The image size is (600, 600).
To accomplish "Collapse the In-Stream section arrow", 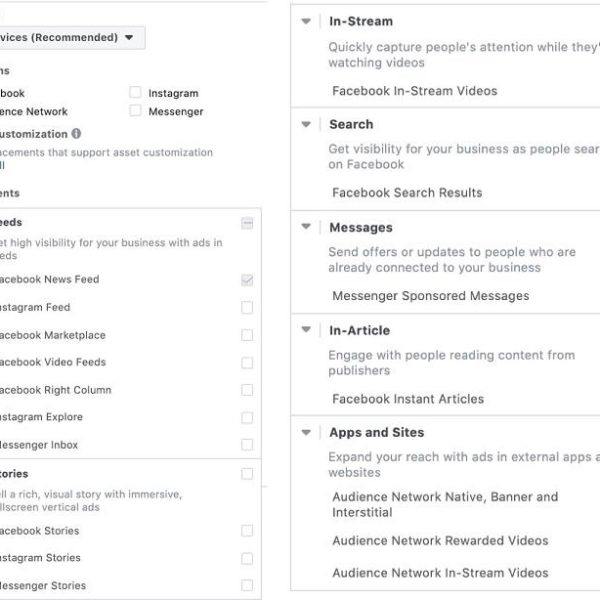I will click(x=307, y=21).
